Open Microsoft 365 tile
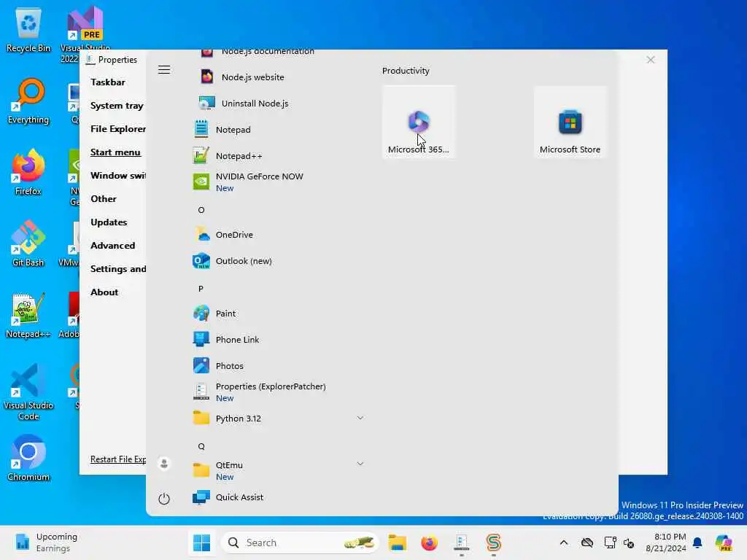 [419, 122]
